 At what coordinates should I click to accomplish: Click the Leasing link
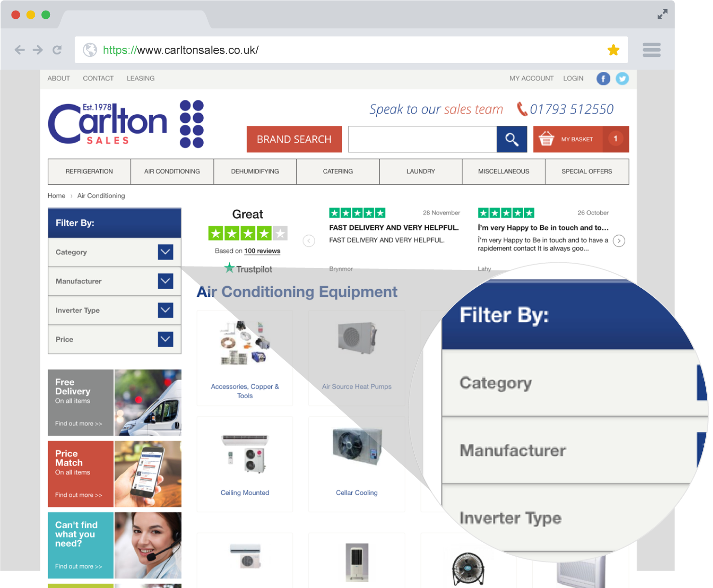[141, 78]
